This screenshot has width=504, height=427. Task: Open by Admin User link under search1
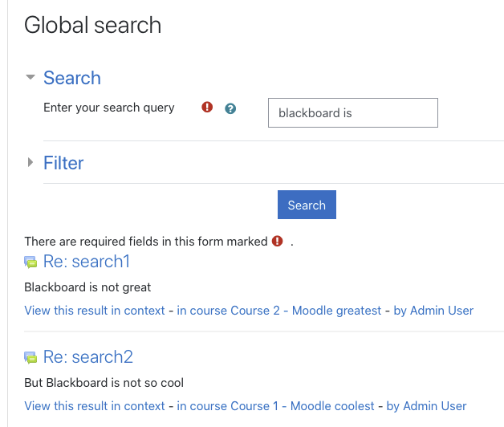[x=433, y=311]
